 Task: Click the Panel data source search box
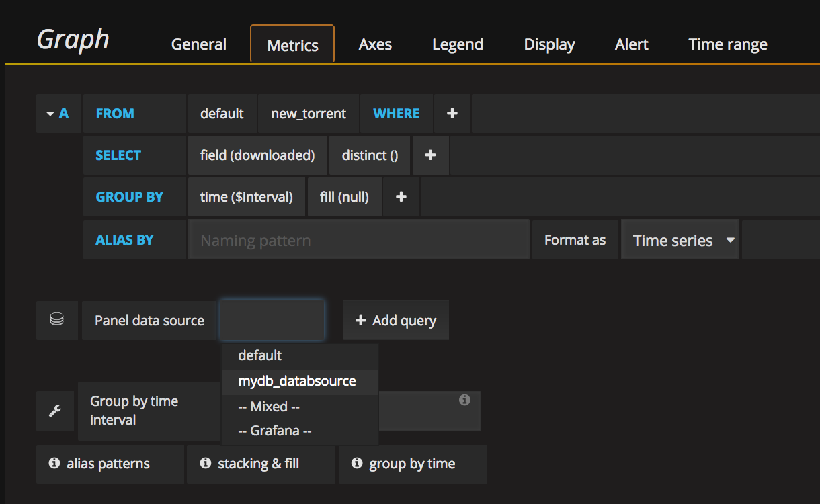tap(272, 320)
